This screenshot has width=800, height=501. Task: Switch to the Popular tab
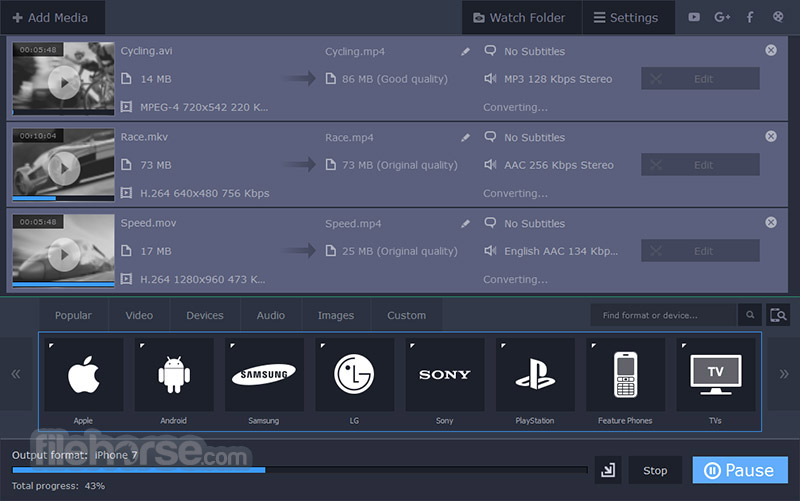click(x=73, y=315)
